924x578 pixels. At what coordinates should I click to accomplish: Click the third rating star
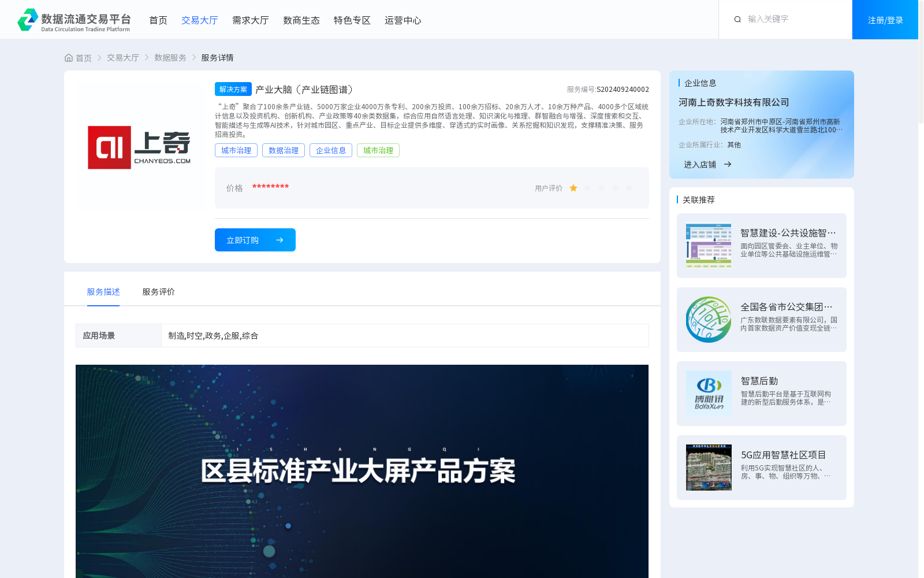point(601,188)
